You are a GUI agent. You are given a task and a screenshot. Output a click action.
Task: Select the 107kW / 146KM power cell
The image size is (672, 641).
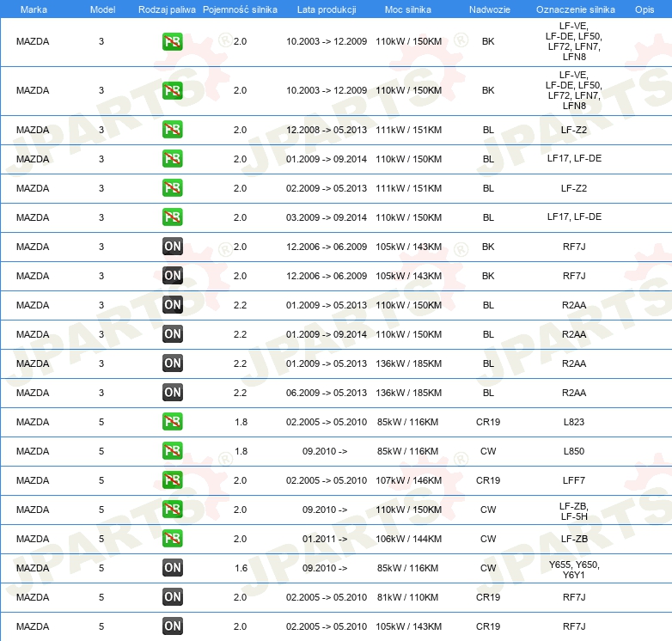[x=408, y=480]
